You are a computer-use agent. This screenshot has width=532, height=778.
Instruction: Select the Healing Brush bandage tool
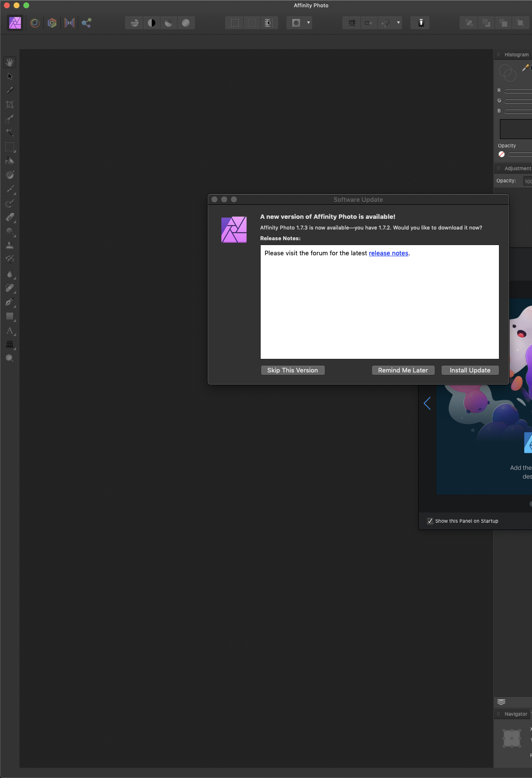pos(10,288)
